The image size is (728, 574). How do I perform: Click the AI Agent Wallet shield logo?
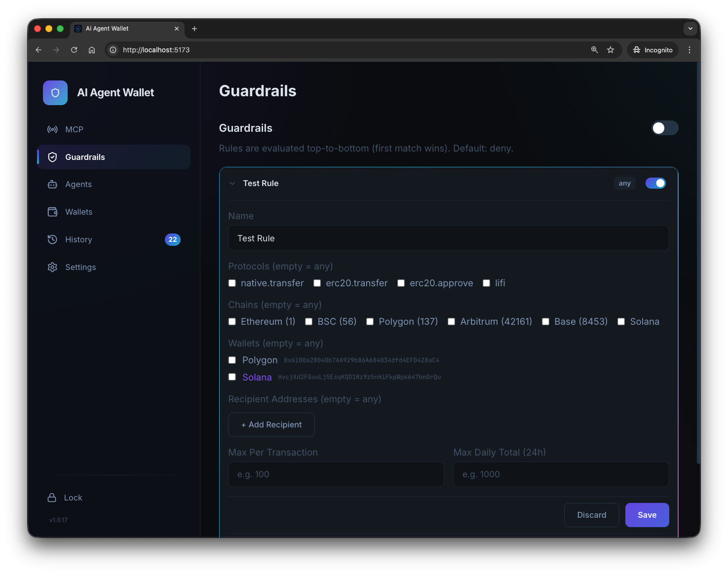55,93
